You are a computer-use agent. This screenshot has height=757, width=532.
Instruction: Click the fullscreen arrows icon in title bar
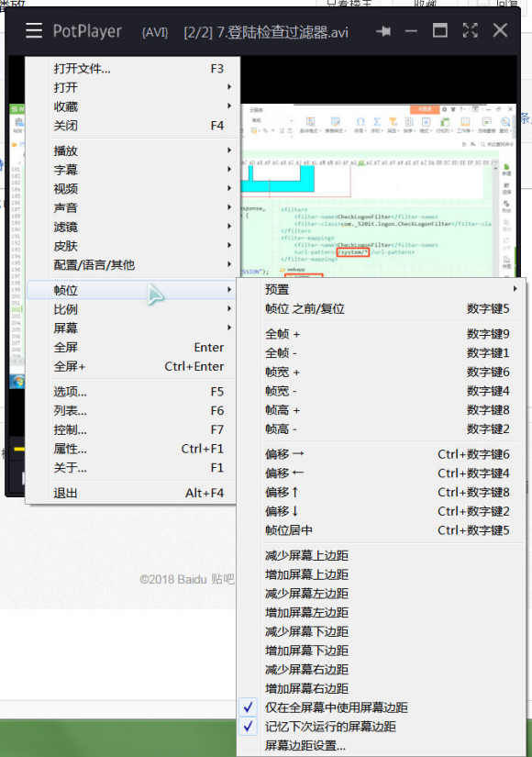471,30
